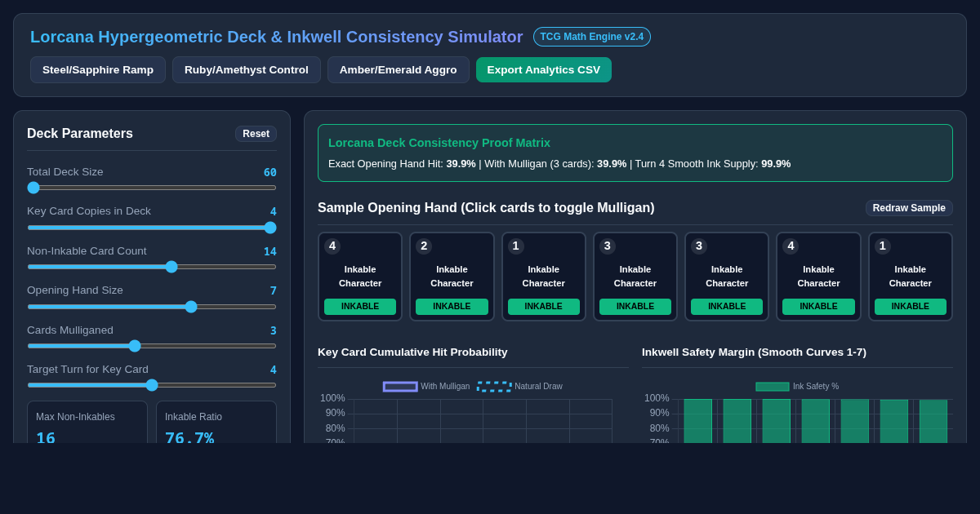Click the Total Deck Size value 60

click(270, 172)
